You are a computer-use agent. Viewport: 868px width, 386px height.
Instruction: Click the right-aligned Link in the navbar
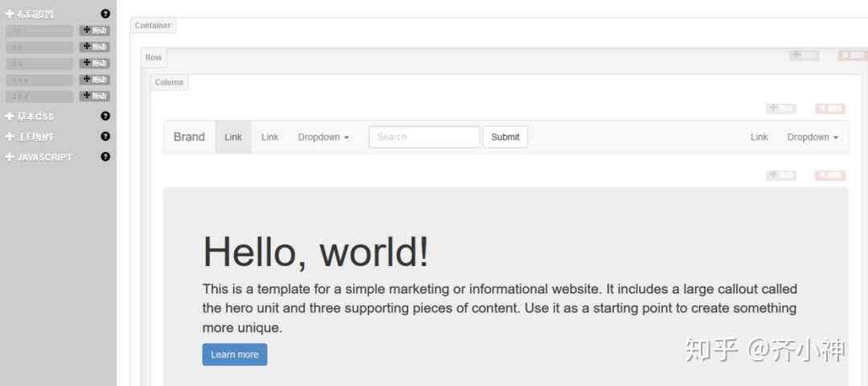(759, 137)
